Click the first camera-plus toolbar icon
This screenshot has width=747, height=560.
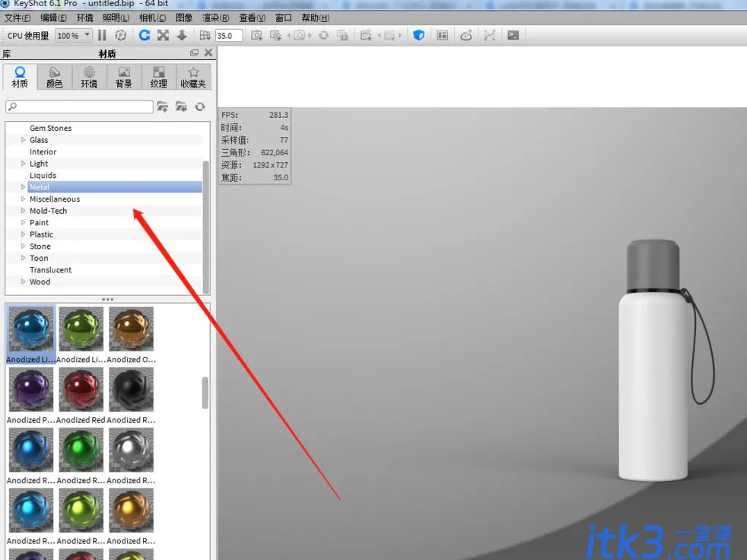pyautogui.click(x=257, y=35)
